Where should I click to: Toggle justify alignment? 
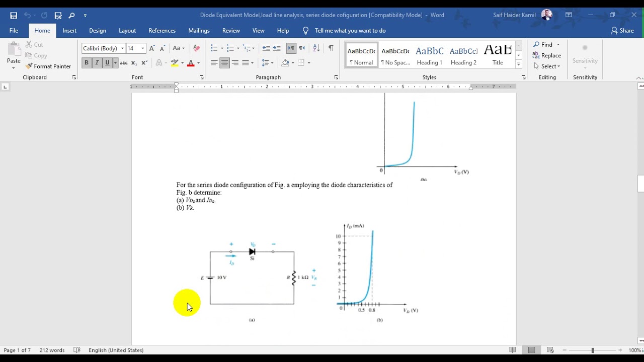click(x=246, y=63)
